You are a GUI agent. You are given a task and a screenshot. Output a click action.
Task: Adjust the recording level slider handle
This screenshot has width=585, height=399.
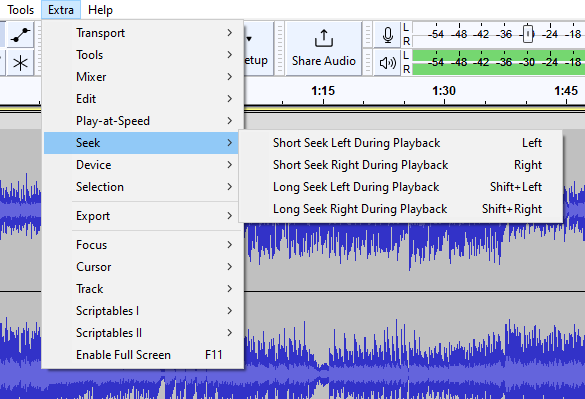(x=528, y=34)
